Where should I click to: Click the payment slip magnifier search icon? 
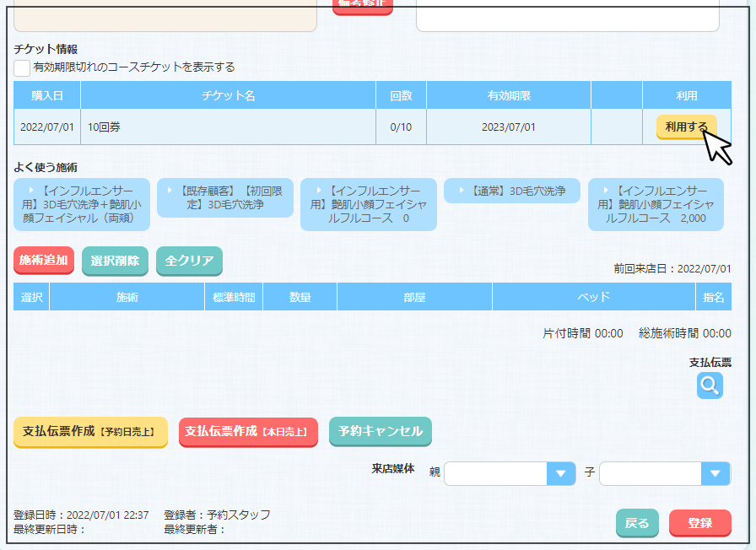(710, 386)
